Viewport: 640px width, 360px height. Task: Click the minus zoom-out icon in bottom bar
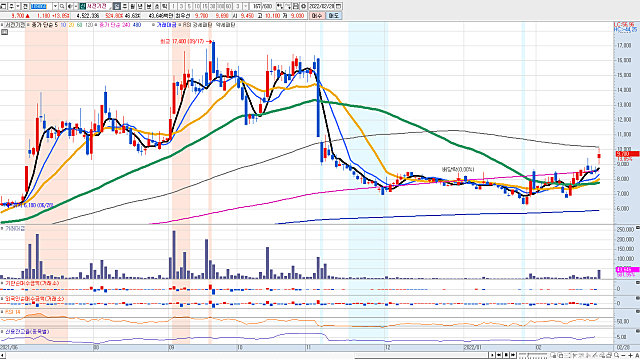pyautogui.click(x=623, y=355)
